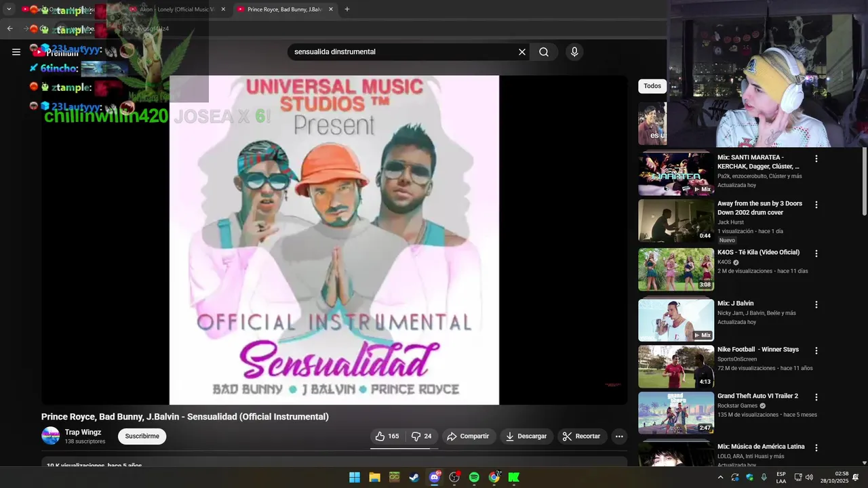868x488 pixels.
Task: Open the Away from the sun drum cover thumbnail
Action: click(x=676, y=220)
